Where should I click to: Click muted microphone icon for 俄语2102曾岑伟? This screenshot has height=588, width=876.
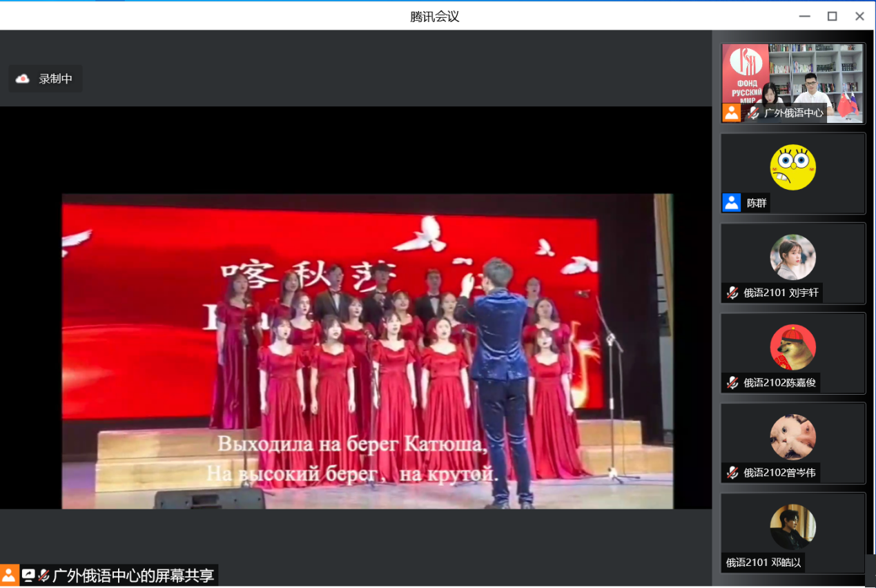pyautogui.click(x=732, y=473)
